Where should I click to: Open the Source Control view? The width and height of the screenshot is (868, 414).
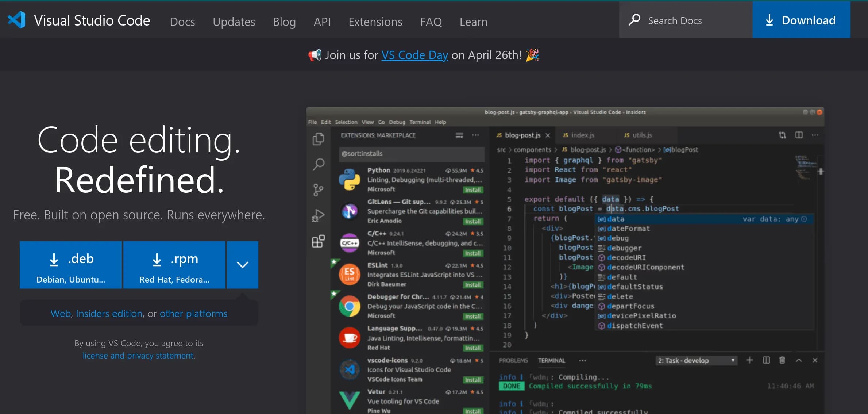pos(318,189)
